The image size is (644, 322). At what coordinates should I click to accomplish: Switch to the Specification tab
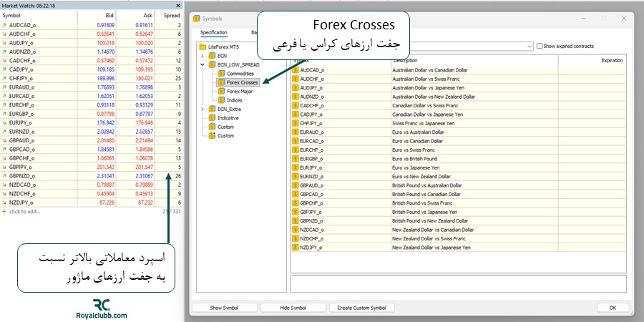click(x=214, y=32)
